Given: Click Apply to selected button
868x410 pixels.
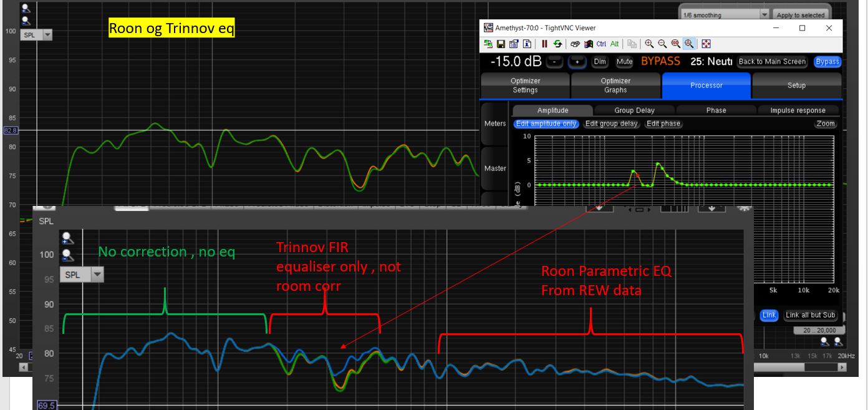Looking at the screenshot, I should [800, 14].
